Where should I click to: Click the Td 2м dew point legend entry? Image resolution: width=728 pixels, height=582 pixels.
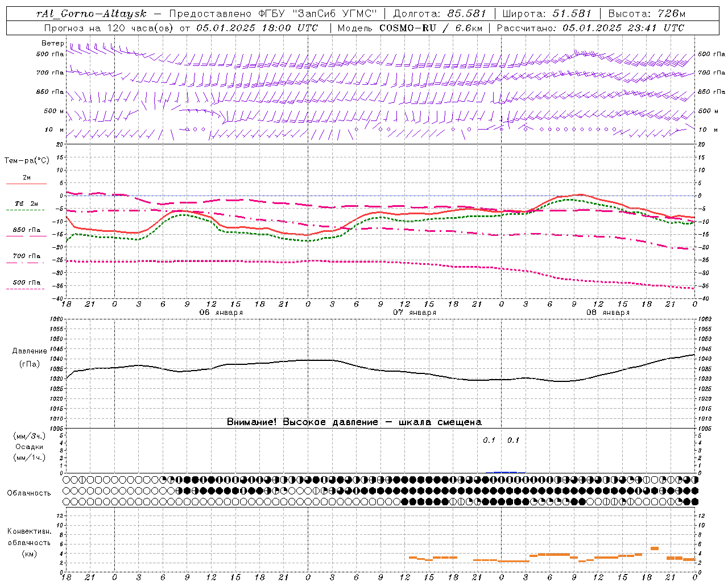click(26, 203)
